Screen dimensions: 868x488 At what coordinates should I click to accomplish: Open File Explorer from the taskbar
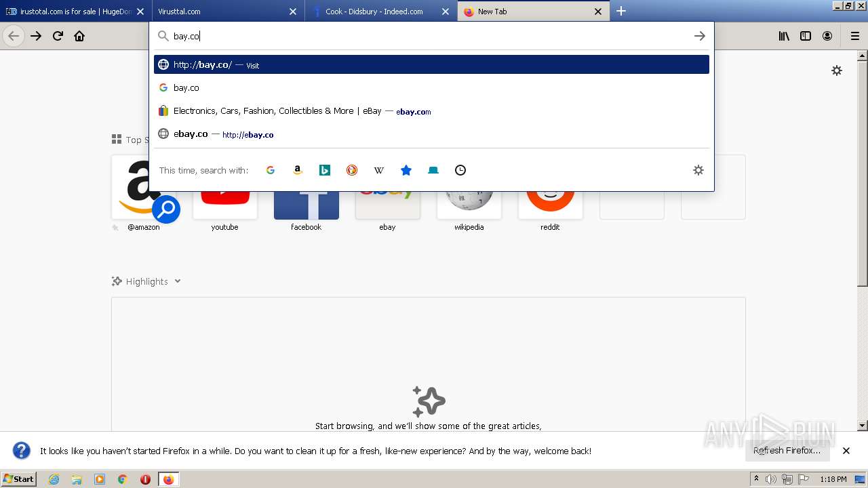click(77, 479)
